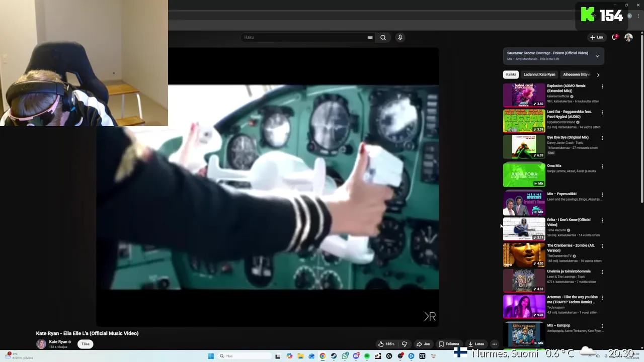Select the Aiheeseen liittyvä chip
The image size is (644, 362).
[576, 74]
